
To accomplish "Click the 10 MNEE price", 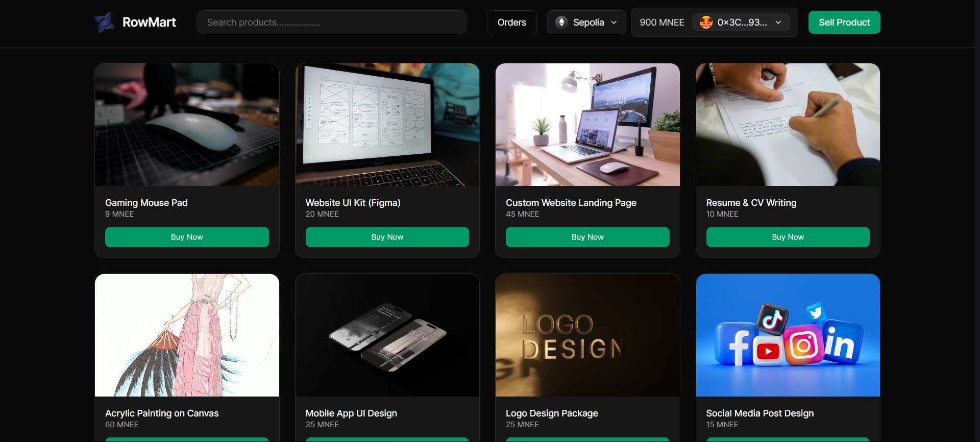I will (x=722, y=214).
